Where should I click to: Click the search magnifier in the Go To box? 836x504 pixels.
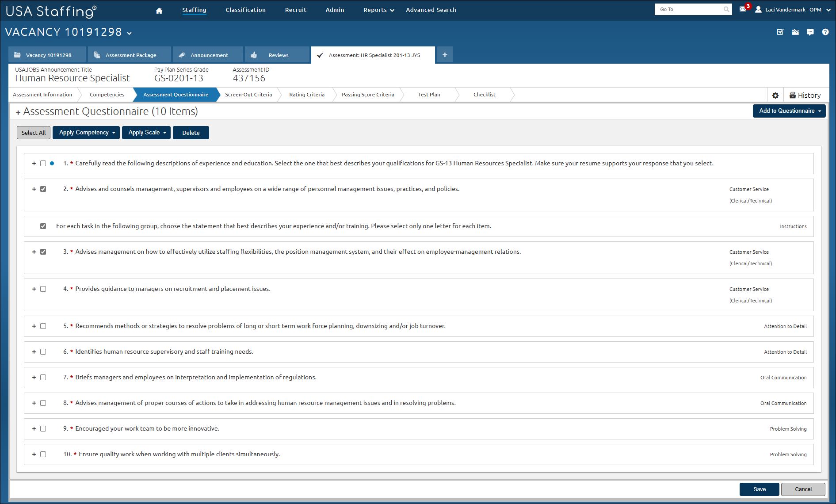[726, 9]
